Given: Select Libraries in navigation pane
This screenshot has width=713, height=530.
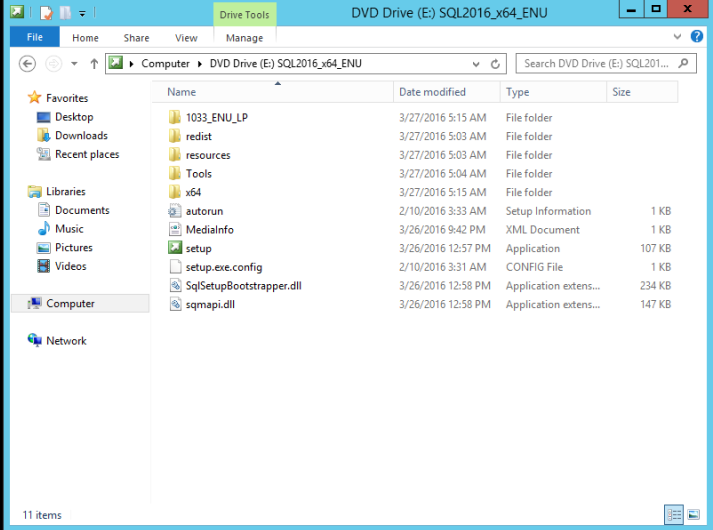Looking at the screenshot, I should click(x=65, y=191).
